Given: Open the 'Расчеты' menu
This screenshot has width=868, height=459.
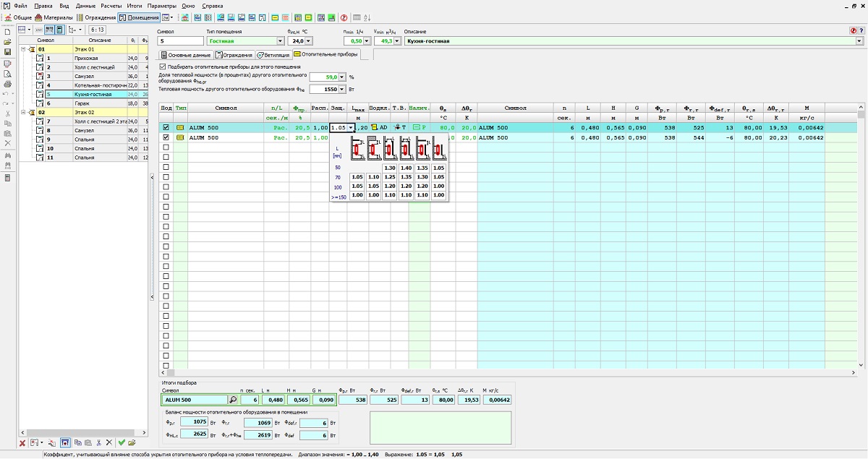Looking at the screenshot, I should click(111, 5).
